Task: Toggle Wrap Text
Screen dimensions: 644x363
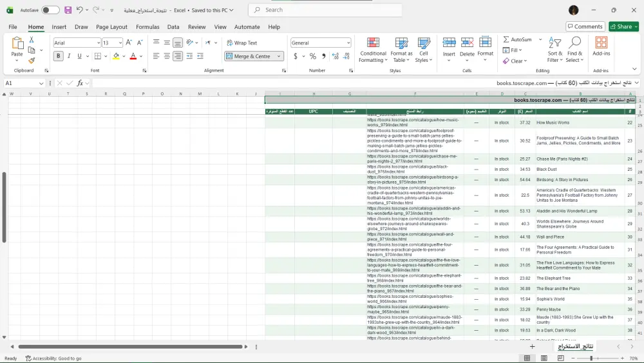Action: pos(241,43)
